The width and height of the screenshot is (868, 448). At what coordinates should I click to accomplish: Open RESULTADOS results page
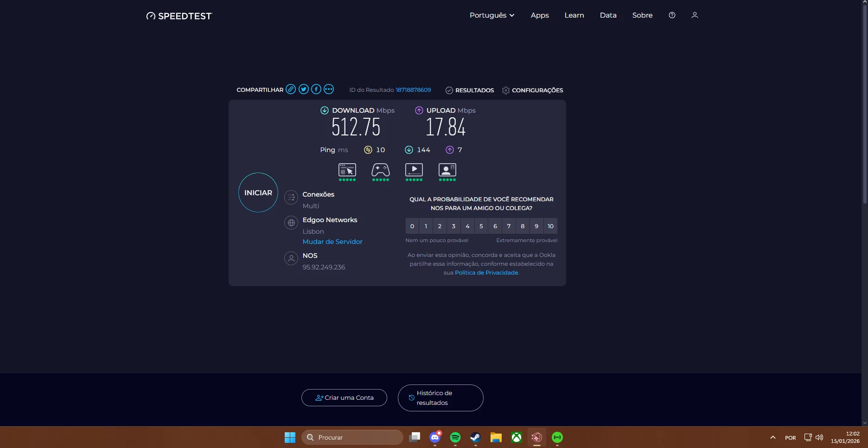(x=470, y=90)
